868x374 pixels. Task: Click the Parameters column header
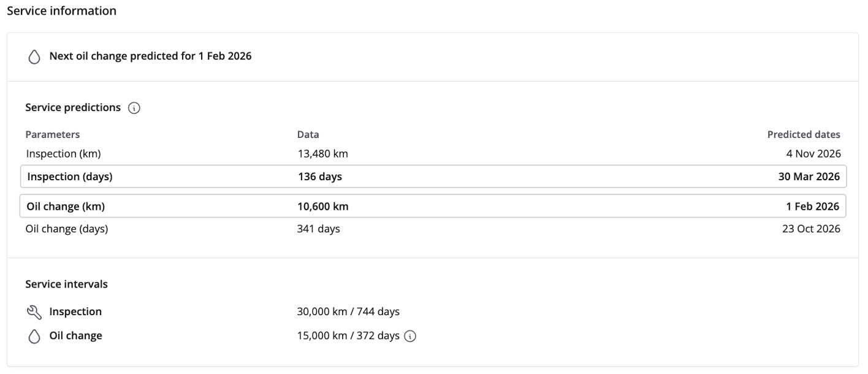pos(52,134)
